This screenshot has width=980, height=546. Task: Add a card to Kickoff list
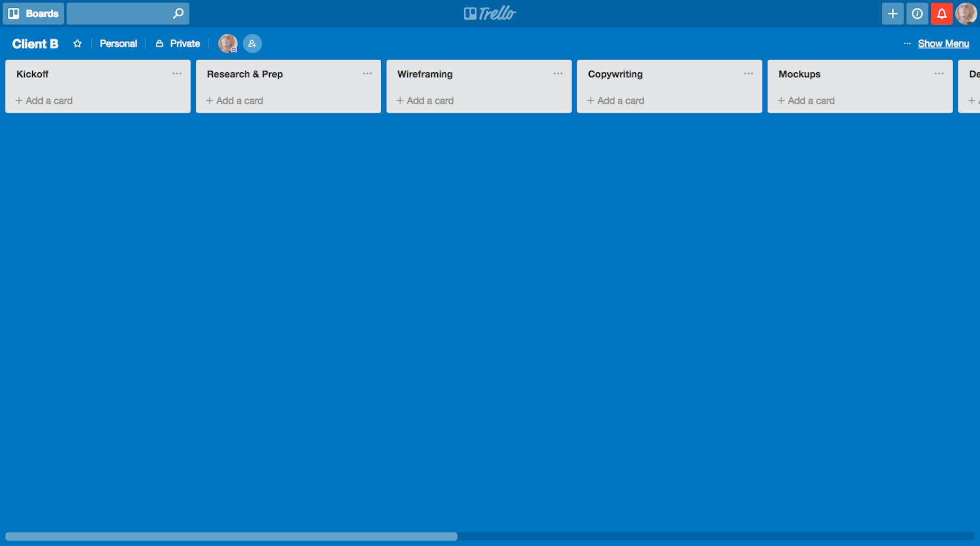tap(44, 100)
